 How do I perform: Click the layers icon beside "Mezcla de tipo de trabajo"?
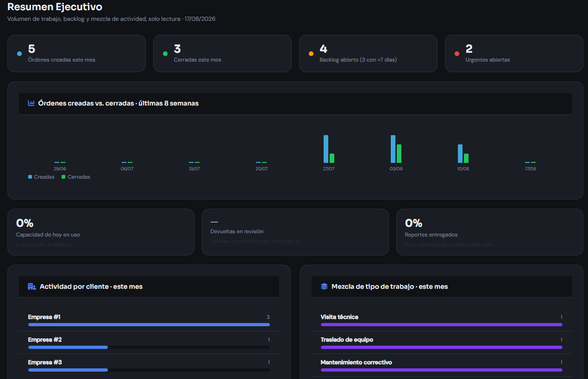(x=324, y=286)
